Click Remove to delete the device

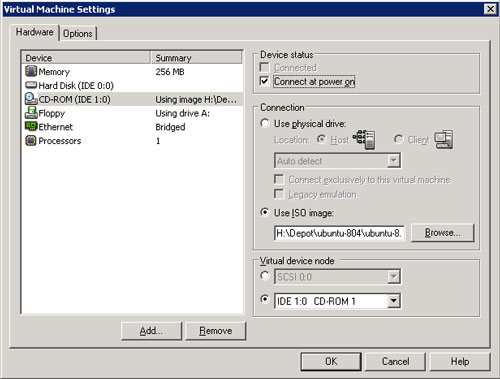coord(216,331)
